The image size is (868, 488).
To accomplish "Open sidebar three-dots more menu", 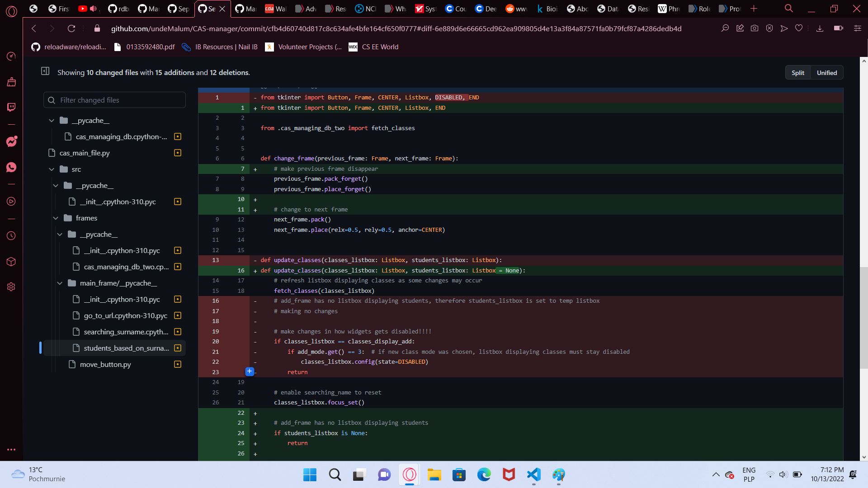I will (x=11, y=450).
